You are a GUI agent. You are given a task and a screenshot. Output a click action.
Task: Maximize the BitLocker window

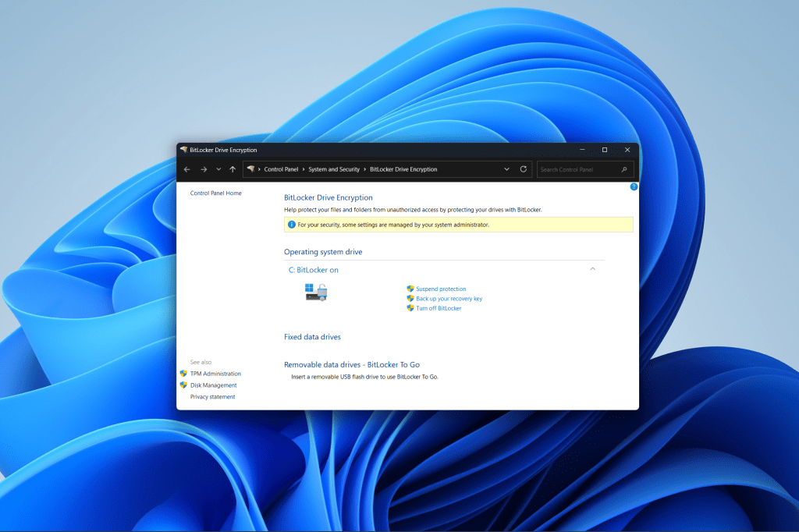tap(605, 150)
